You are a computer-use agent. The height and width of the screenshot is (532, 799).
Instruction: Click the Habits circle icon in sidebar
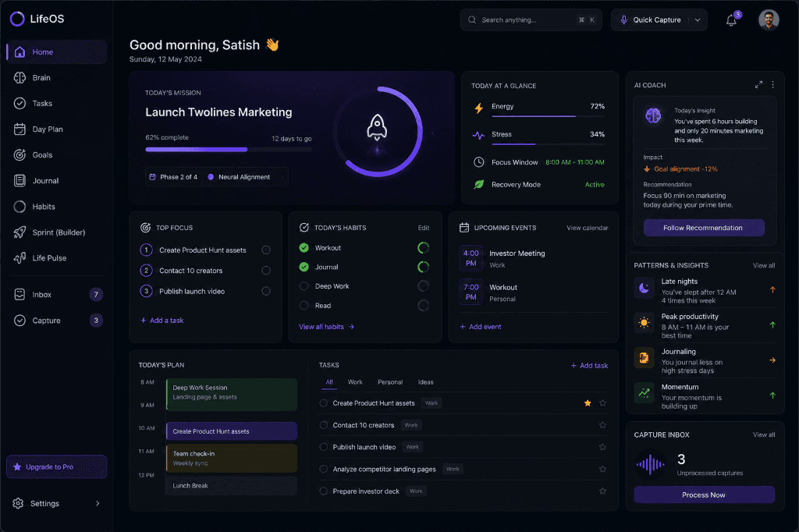[x=20, y=207]
